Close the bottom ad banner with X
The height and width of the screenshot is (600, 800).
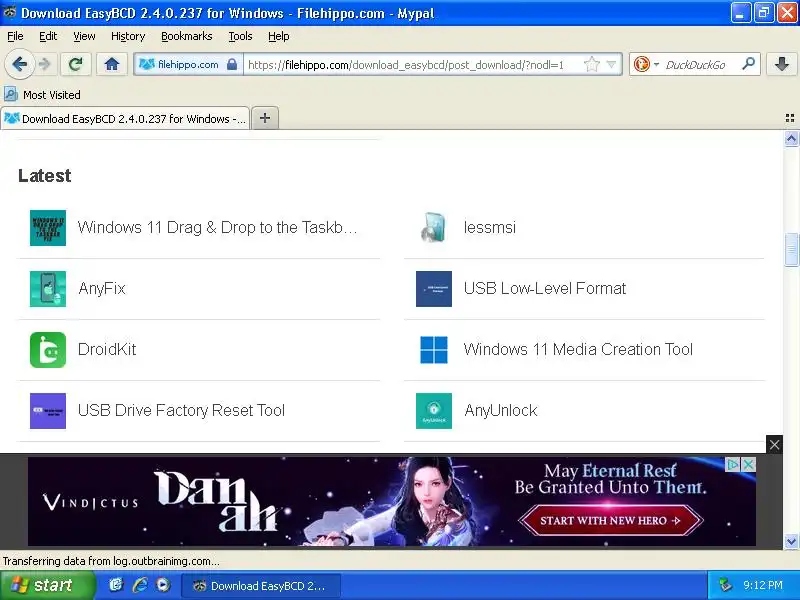tap(774, 445)
